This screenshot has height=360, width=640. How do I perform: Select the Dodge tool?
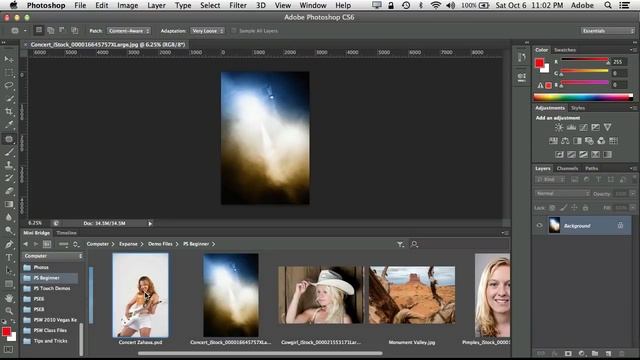coord(9,230)
